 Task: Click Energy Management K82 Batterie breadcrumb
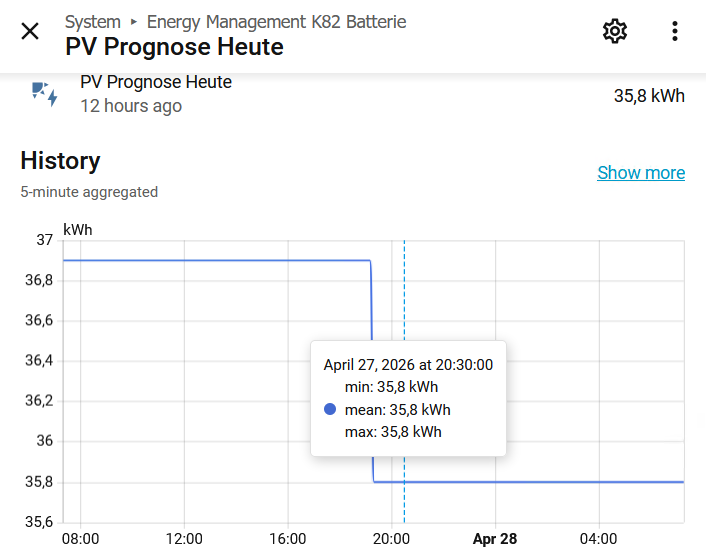coord(276,21)
